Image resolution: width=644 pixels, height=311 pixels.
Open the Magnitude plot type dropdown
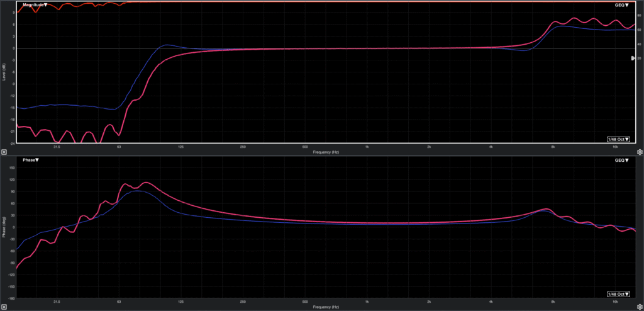tap(35, 5)
